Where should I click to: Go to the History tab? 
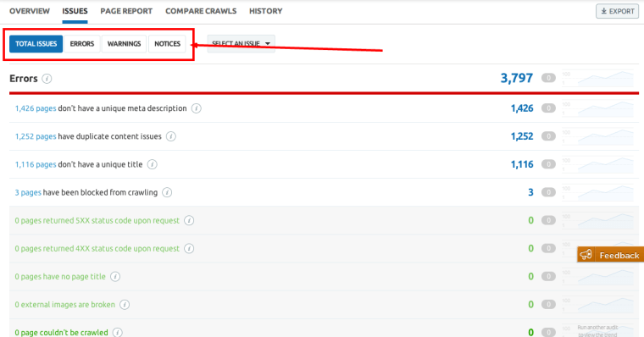(x=266, y=11)
